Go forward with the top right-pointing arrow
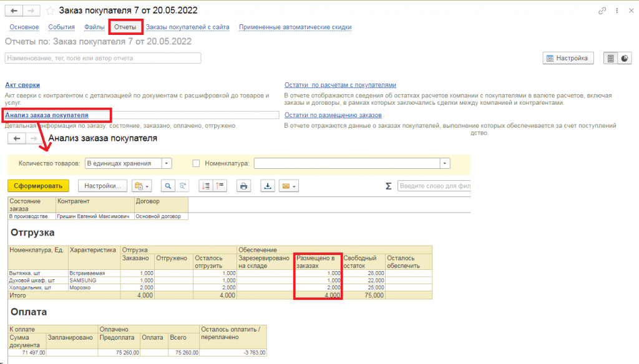 tap(31, 11)
